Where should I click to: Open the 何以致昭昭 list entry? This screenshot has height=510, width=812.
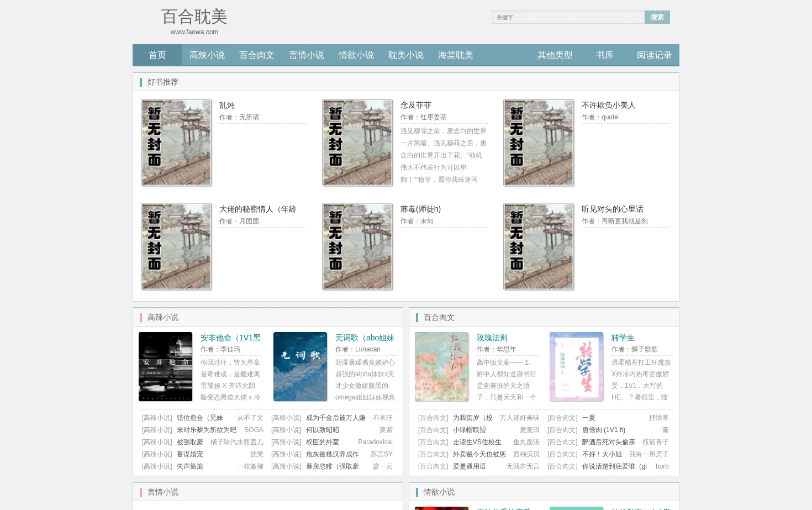pyautogui.click(x=323, y=430)
